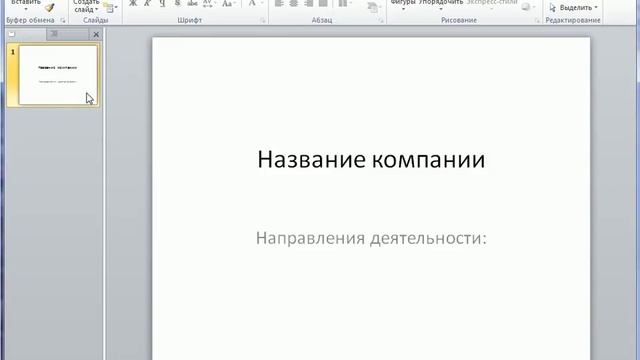The height and width of the screenshot is (360, 640).
Task: Align text right
Action: (309, 4)
